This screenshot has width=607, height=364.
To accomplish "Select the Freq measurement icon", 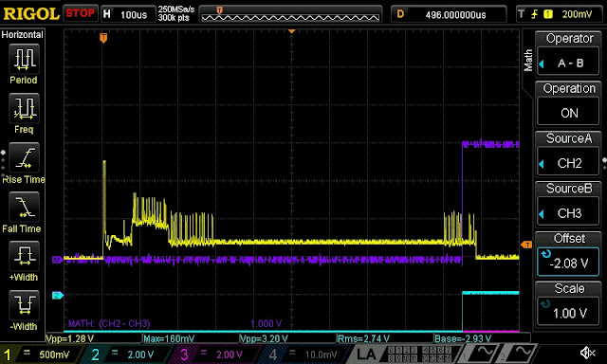I will [24, 108].
